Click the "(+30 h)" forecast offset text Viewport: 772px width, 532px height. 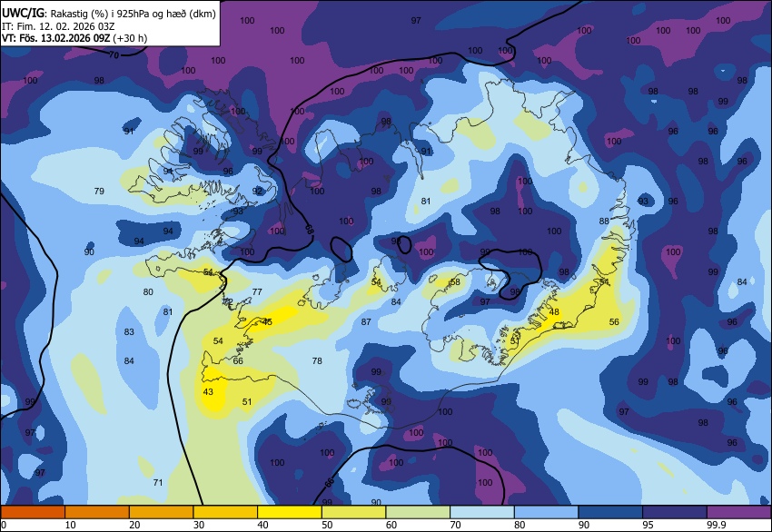coord(130,38)
